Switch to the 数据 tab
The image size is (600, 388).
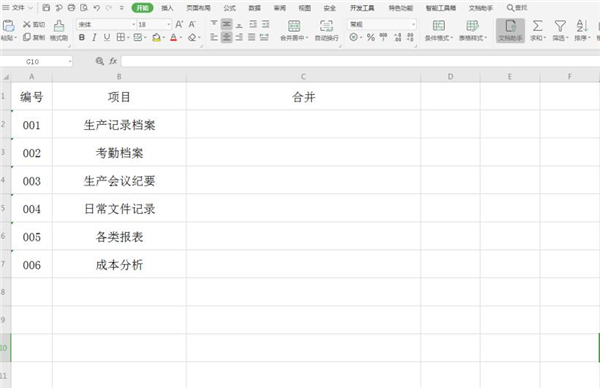point(254,8)
